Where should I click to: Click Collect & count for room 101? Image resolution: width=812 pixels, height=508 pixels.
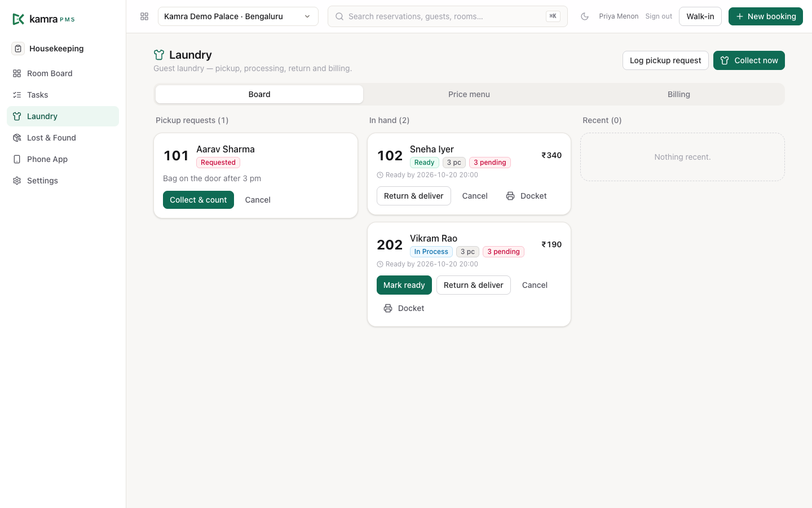pos(198,200)
